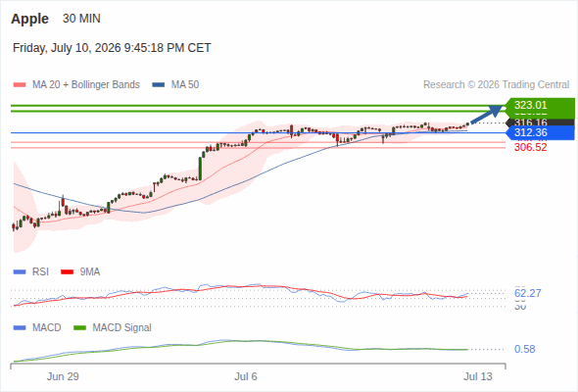Click the MA 20 + Bollinger Bands legend swatch

coord(20,85)
